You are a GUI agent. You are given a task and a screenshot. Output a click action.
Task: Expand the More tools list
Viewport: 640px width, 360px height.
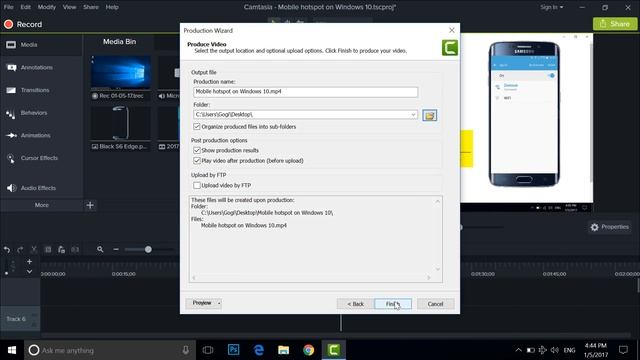pos(42,205)
